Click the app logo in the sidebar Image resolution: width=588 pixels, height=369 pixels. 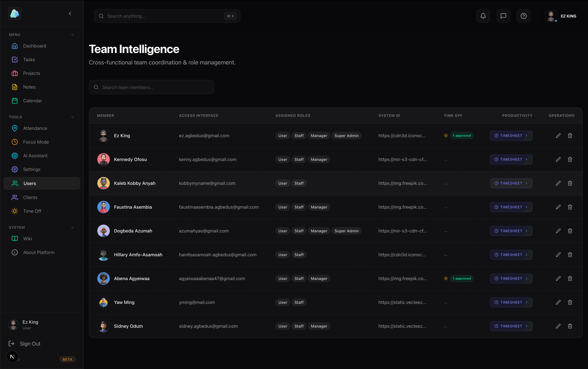click(x=15, y=14)
